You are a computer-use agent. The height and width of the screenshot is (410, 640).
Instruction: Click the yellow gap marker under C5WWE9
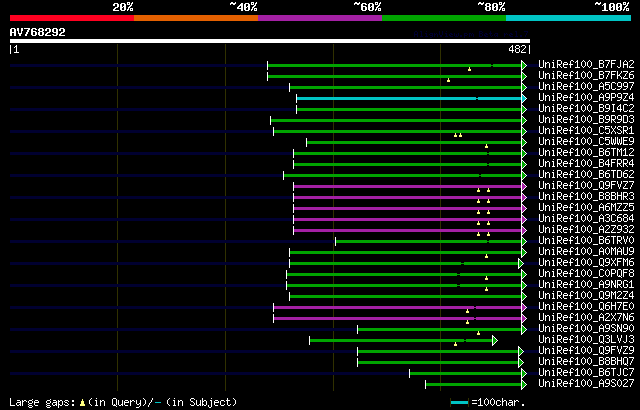pos(487,146)
